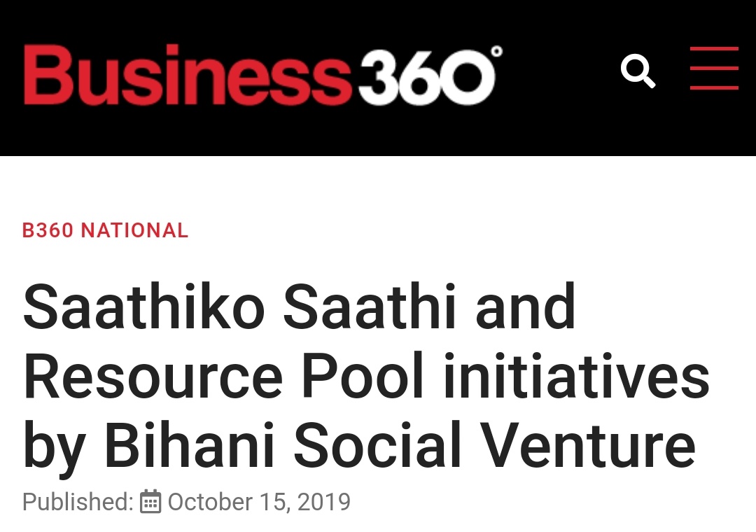
Task: Click the word 'NATIONAL' in the category tag
Action: pos(135,230)
